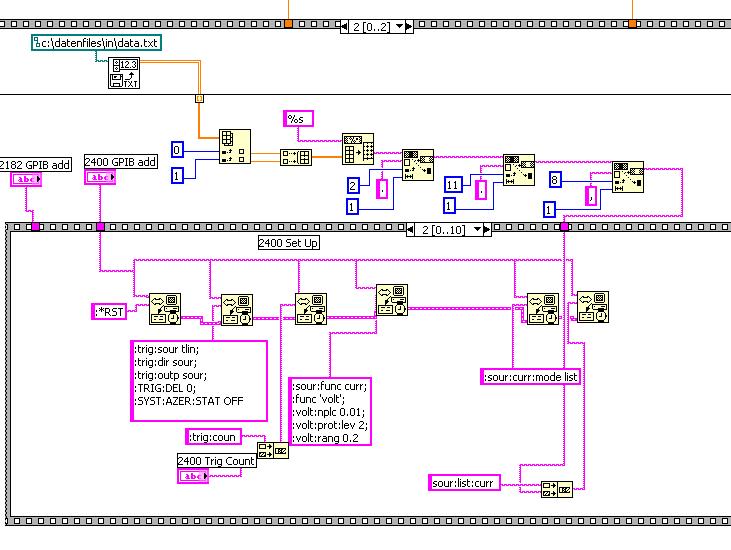The width and height of the screenshot is (731, 550).
Task: Select GPIB Write node wired to :*RST
Action: point(165,309)
